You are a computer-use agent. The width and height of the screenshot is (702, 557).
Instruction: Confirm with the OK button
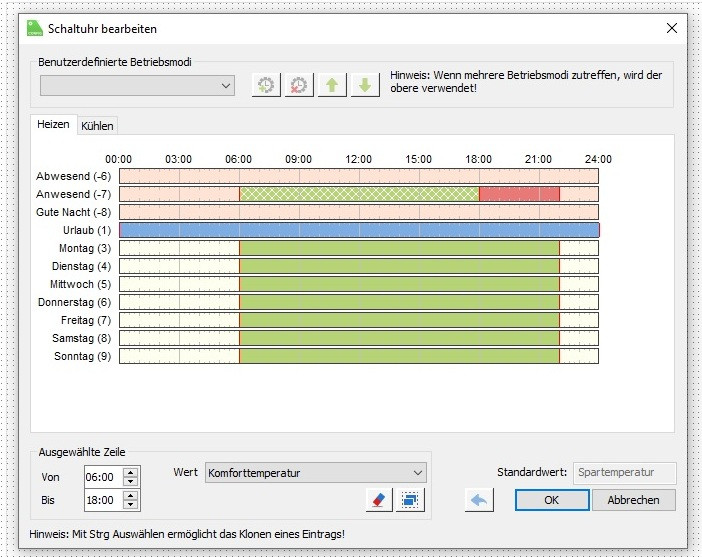[552, 500]
